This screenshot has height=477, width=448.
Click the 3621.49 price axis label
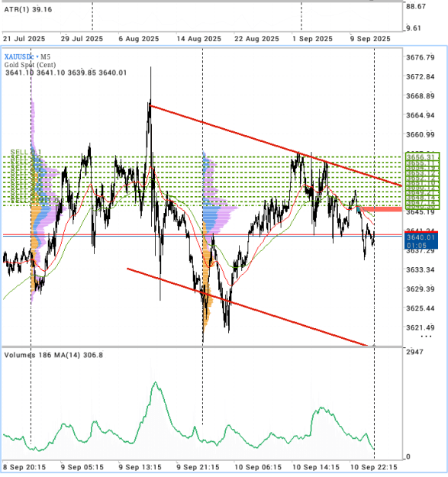point(421,327)
